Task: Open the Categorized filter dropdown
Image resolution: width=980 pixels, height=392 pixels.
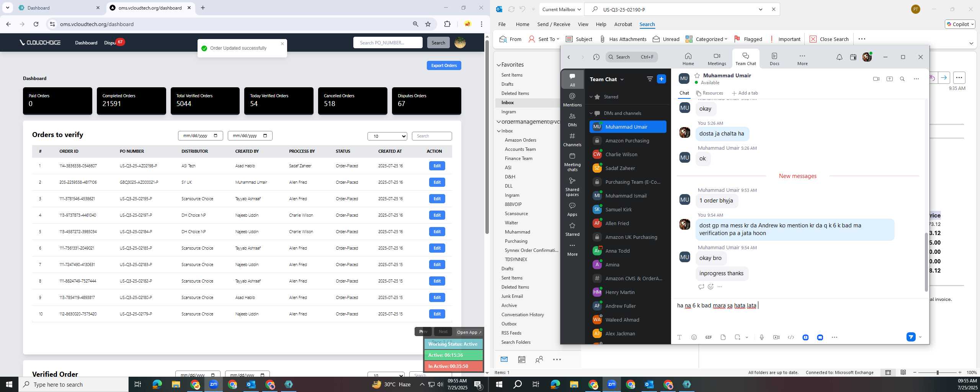Action: (x=706, y=39)
